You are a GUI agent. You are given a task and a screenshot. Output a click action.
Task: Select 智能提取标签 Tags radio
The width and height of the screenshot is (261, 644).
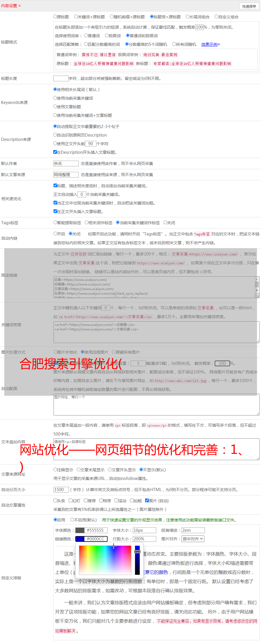point(55,222)
